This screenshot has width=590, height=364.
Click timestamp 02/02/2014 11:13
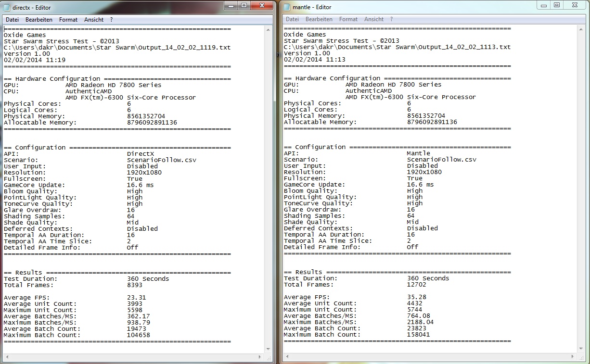[315, 60]
